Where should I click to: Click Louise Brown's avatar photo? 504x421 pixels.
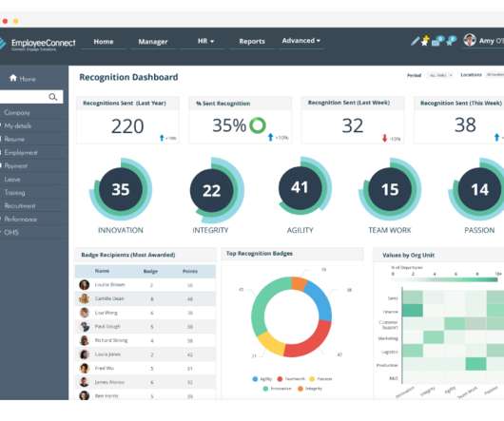click(85, 285)
